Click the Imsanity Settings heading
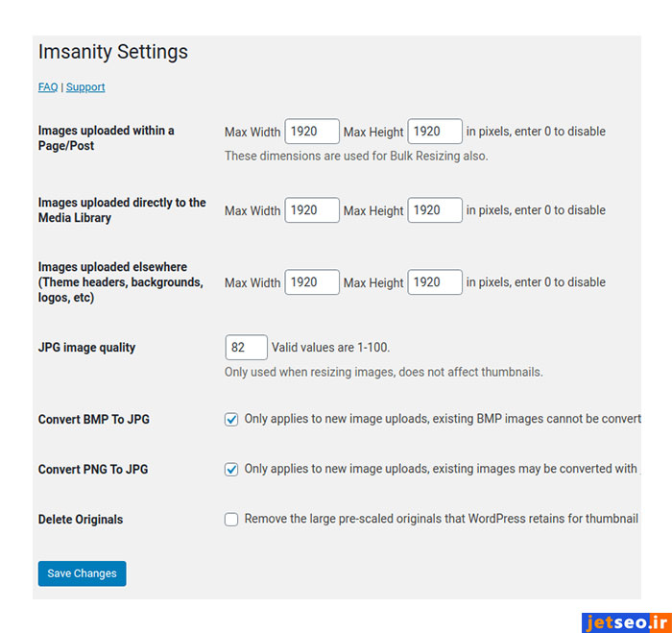The image size is (672, 633). coord(113,52)
